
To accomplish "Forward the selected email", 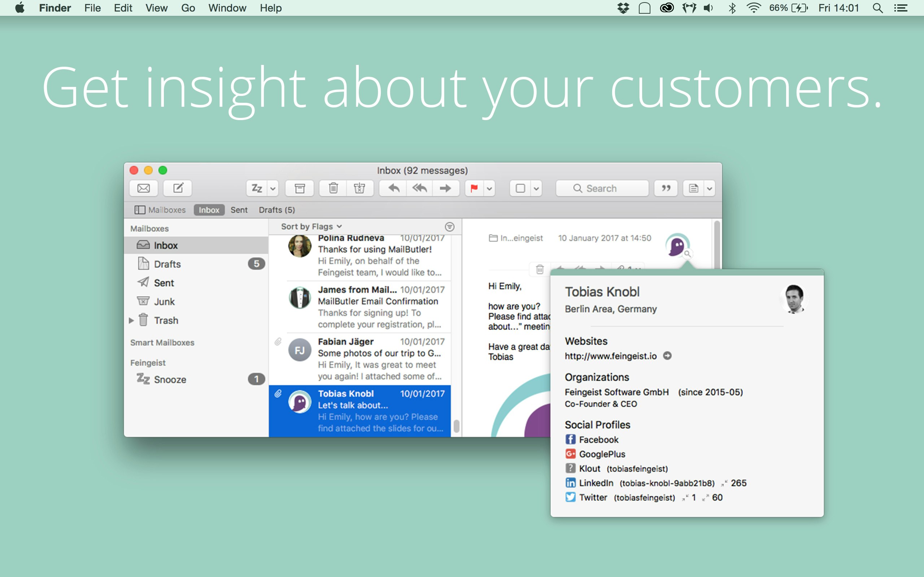I will (x=445, y=188).
